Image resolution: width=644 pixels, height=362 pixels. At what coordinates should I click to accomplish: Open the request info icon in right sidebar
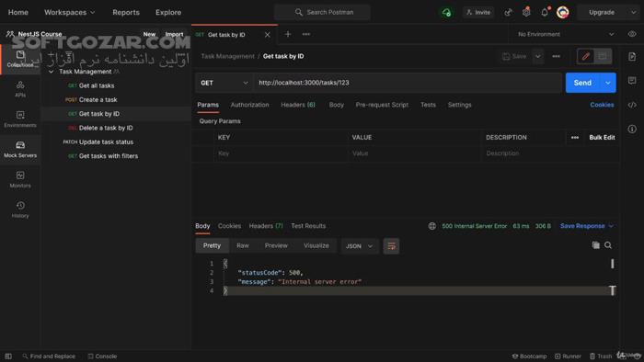tap(632, 130)
